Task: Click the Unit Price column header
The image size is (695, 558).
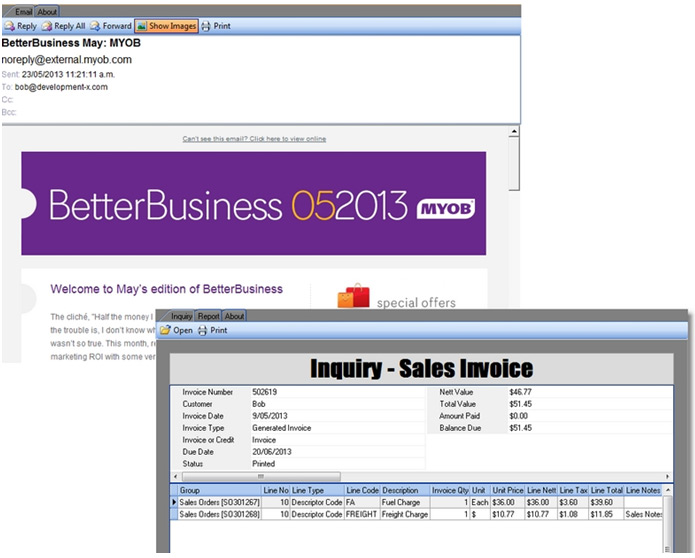Action: tap(508, 490)
